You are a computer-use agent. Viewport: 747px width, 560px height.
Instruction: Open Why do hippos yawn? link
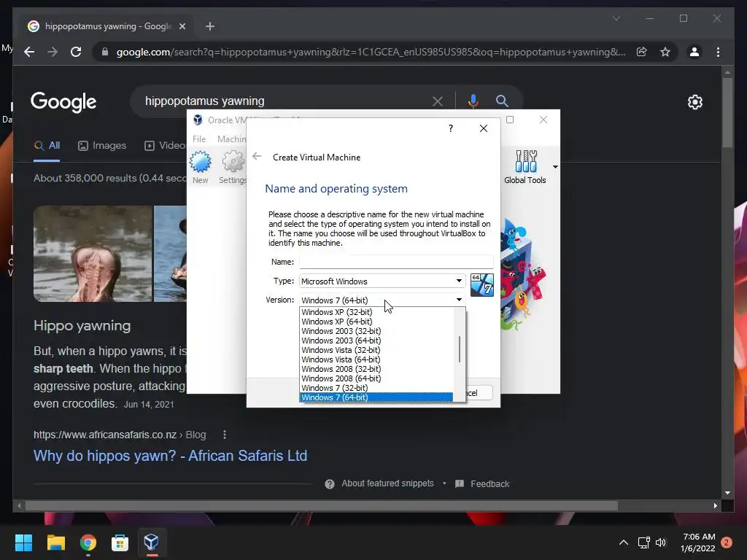pos(170,456)
